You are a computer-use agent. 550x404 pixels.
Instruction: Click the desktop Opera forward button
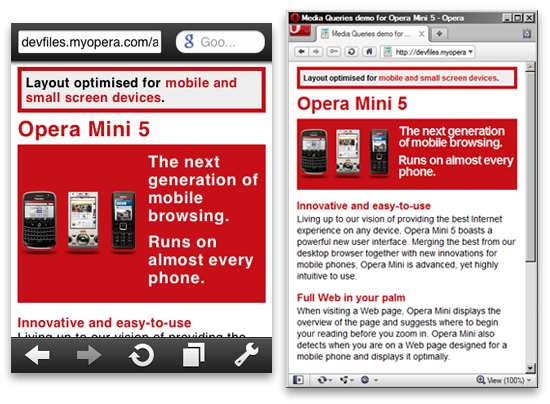[x=316, y=52]
